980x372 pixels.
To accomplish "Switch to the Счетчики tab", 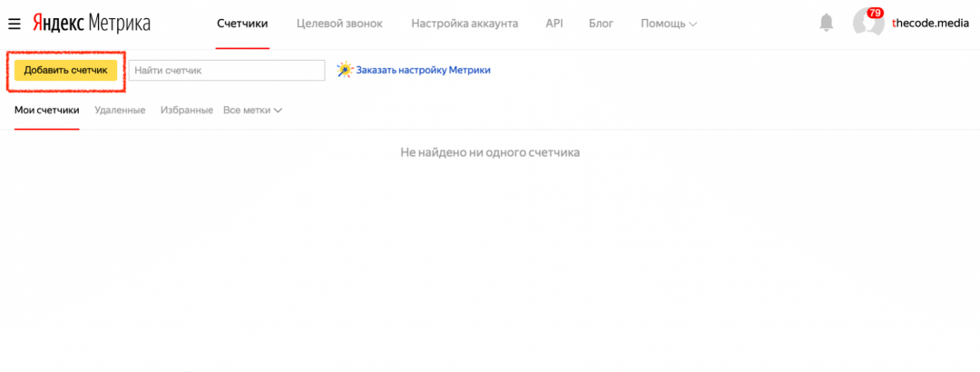I will (x=242, y=23).
